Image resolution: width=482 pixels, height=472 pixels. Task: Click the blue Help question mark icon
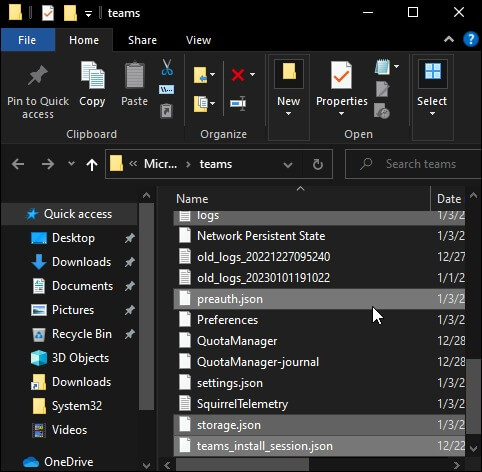click(471, 39)
